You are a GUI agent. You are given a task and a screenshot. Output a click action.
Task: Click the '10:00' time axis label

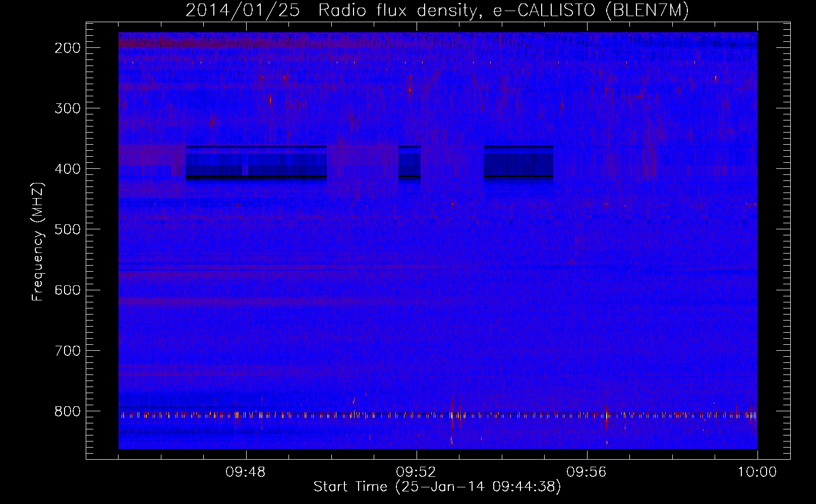tap(757, 472)
